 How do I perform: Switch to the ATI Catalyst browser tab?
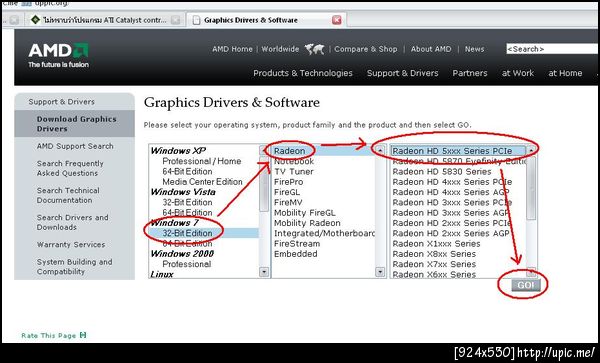tap(105, 20)
